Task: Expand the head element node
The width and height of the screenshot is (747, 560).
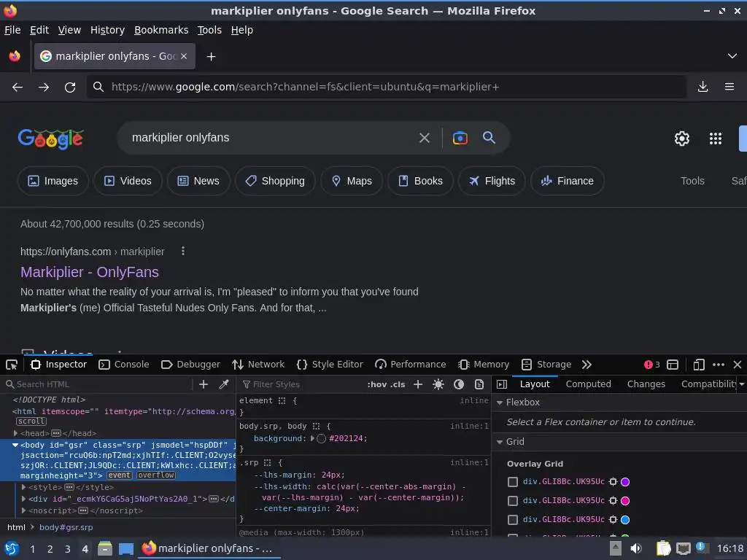Action: point(16,433)
